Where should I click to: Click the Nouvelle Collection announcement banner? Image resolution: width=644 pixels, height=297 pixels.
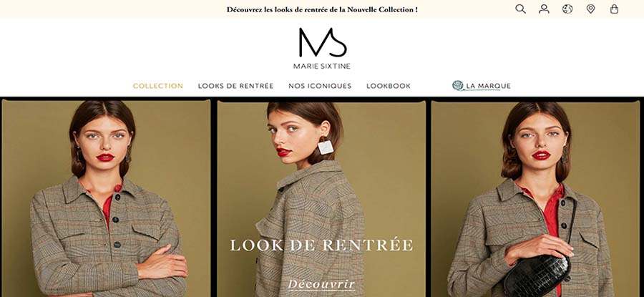pos(322,9)
